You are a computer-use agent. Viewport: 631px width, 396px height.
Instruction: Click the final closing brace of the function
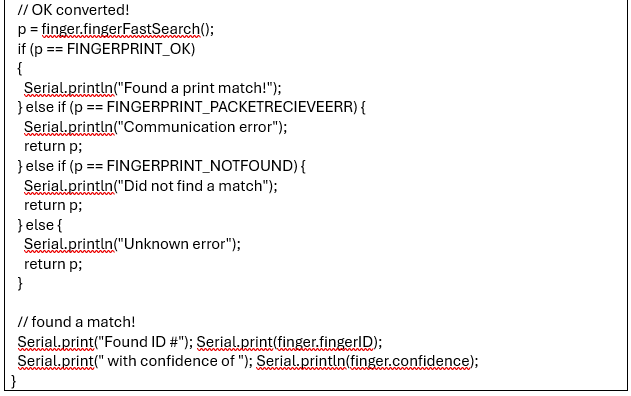[x=13, y=381]
